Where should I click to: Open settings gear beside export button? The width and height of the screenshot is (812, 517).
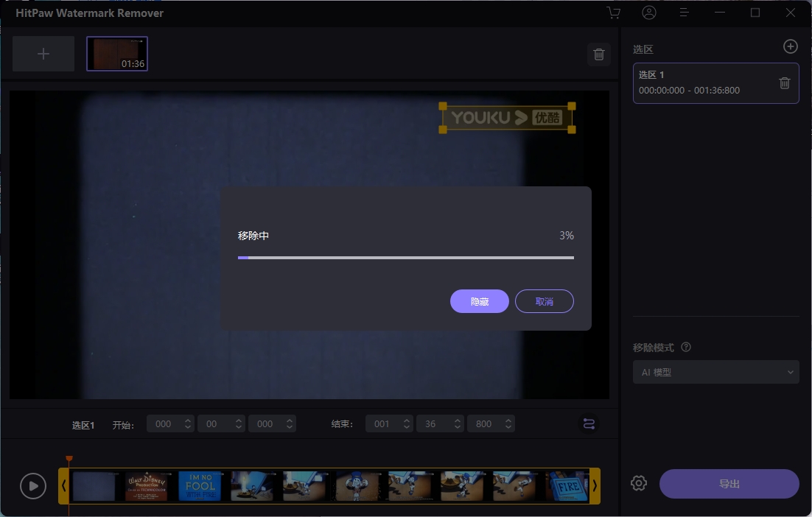coord(639,483)
